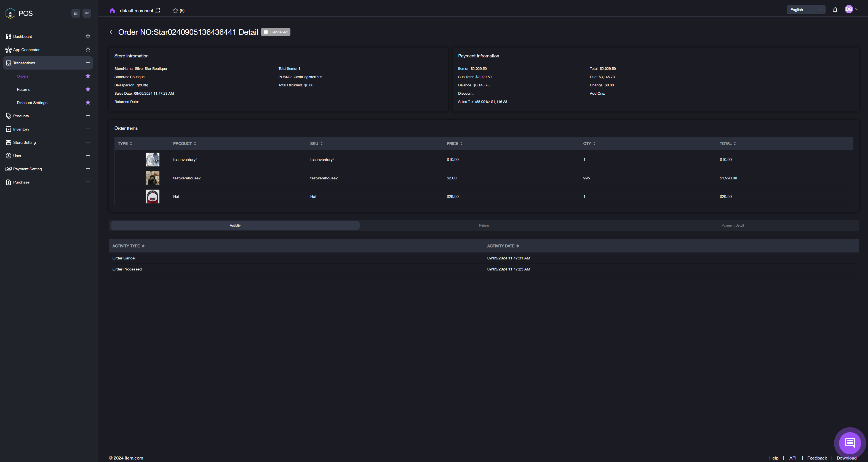Open the notifications bell
Viewport: 868px width, 462px height.
coord(835,10)
